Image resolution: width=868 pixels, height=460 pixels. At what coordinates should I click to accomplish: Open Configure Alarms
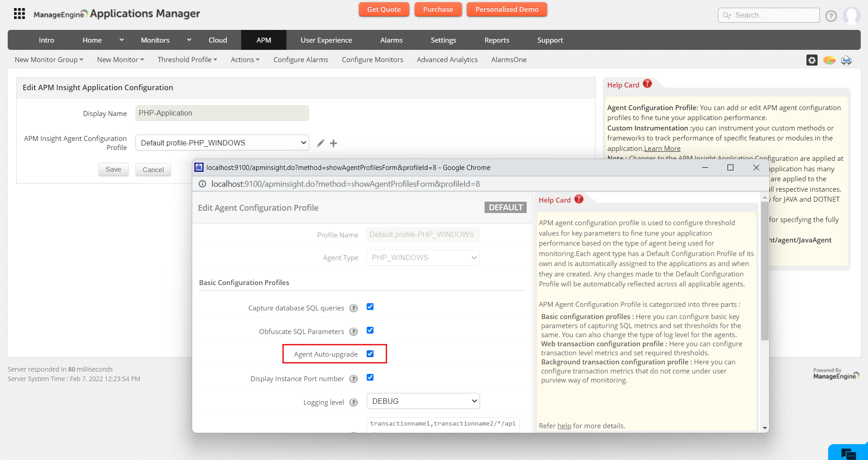click(x=301, y=60)
